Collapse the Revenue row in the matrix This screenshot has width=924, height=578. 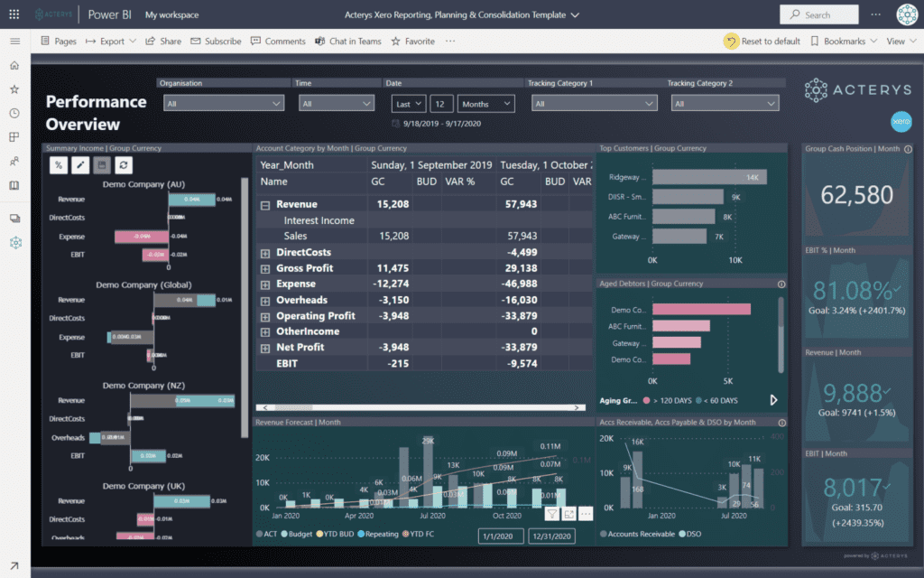pyautogui.click(x=265, y=205)
